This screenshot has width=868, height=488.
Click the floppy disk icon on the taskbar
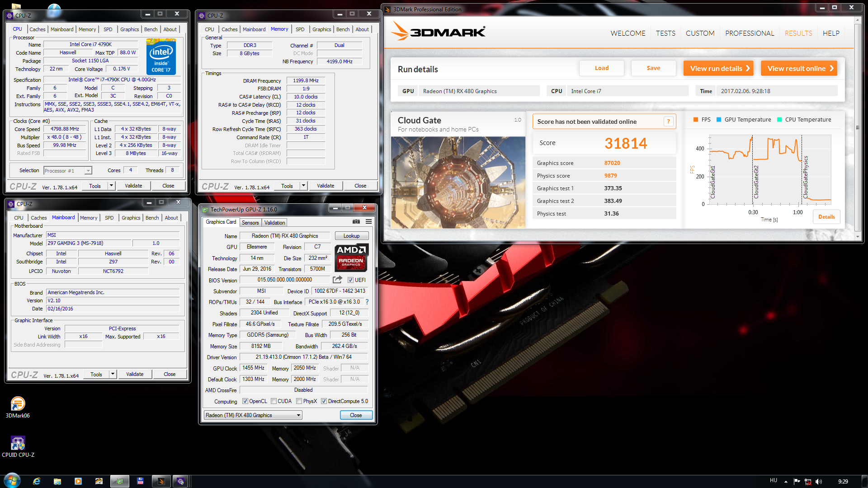pyautogui.click(x=141, y=481)
